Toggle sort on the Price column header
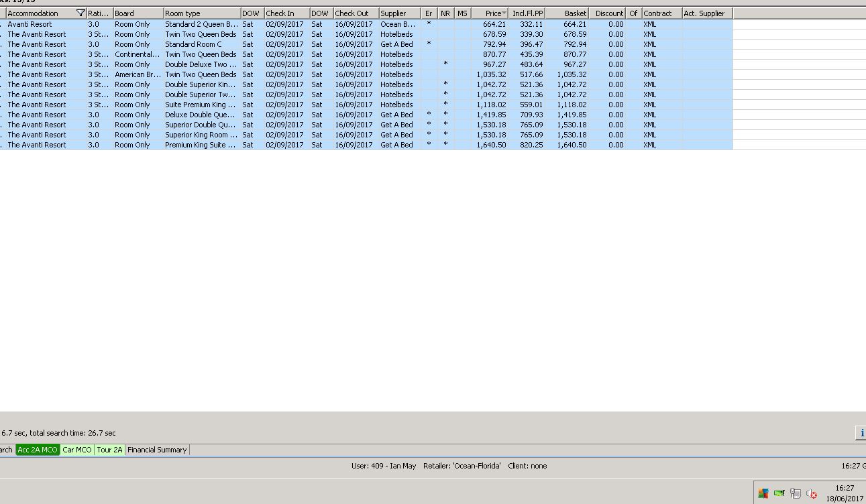The image size is (866, 504). [490, 13]
